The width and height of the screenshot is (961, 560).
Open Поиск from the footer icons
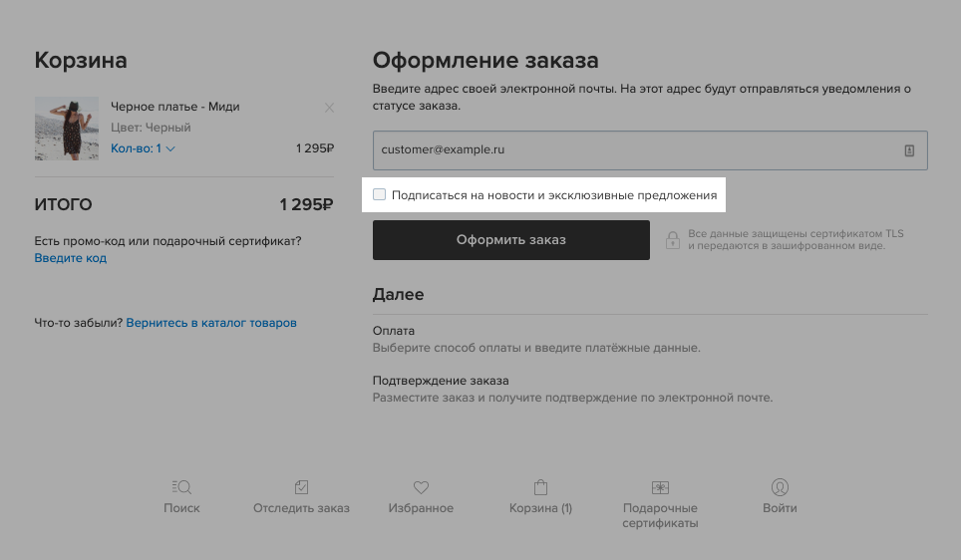coord(181,487)
